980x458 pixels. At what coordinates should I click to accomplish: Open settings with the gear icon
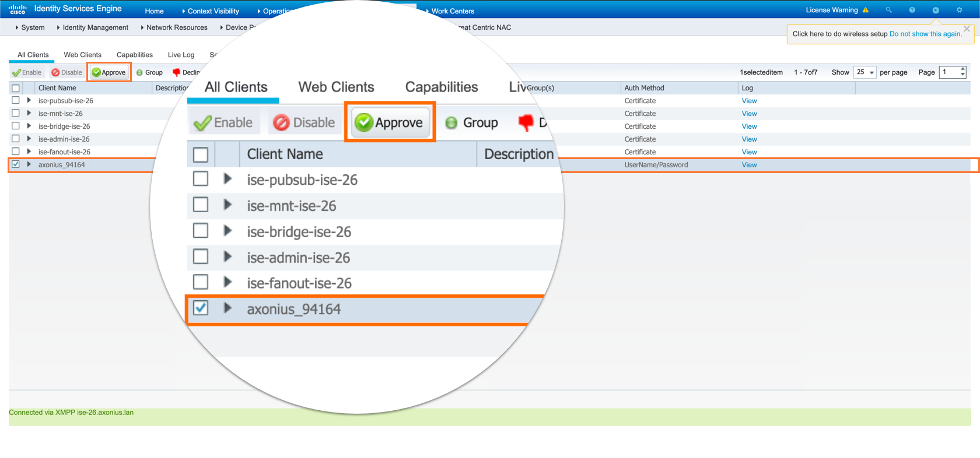coord(959,10)
